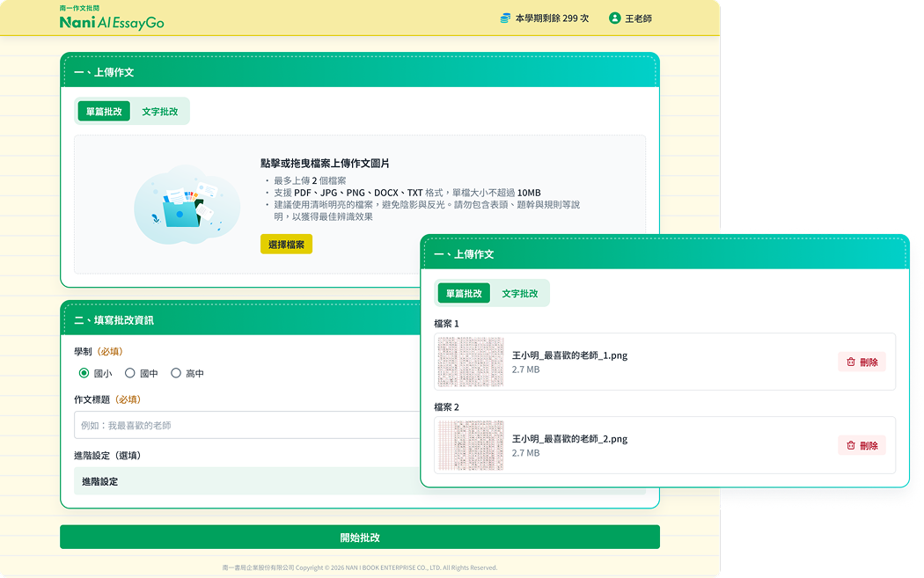Open the 王老師 user avatar icon
Screen dimensions: 924x578
pos(614,18)
